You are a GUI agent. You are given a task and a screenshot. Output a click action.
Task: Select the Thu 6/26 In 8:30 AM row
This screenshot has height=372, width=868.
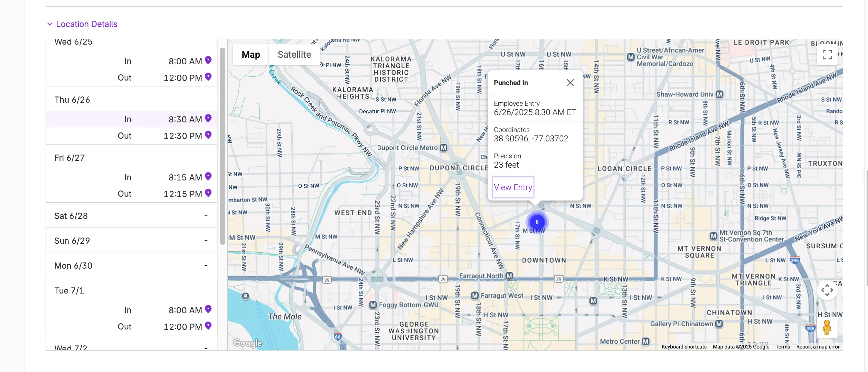[x=132, y=119]
